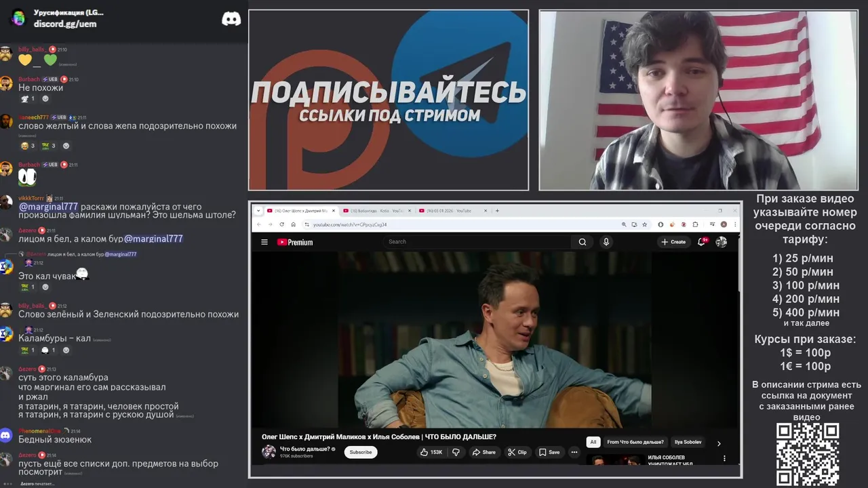The image size is (868, 488).
Task: Bookmark the page with star icon
Action: pos(644,224)
